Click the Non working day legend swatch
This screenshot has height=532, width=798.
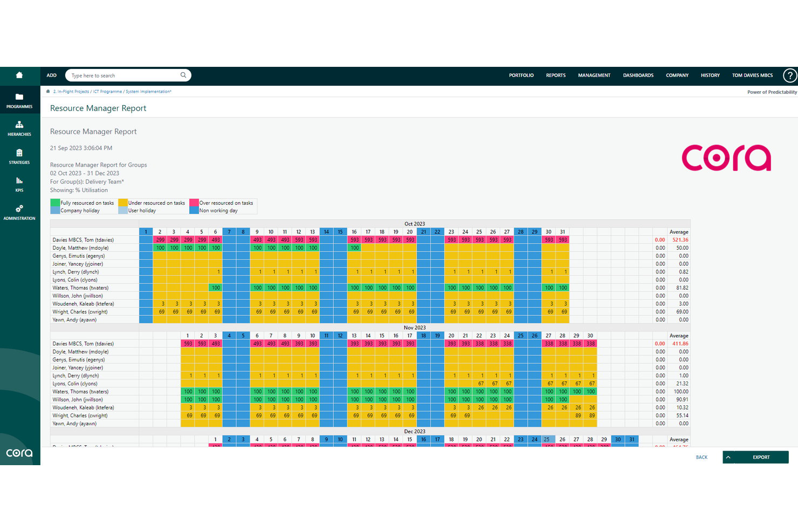[x=194, y=210]
